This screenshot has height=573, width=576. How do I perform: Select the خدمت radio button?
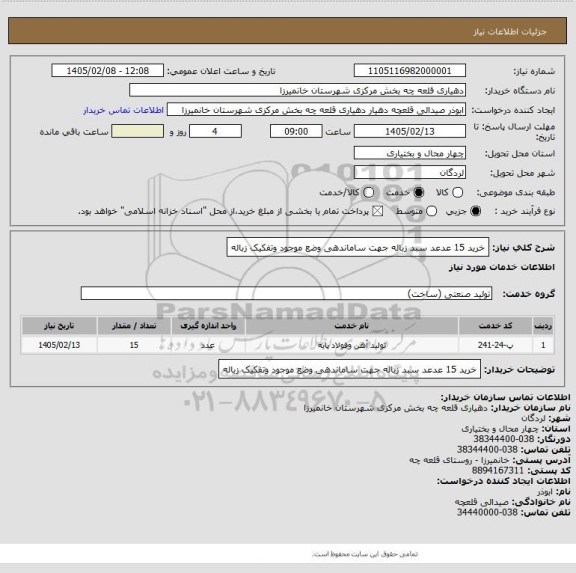tap(419, 192)
